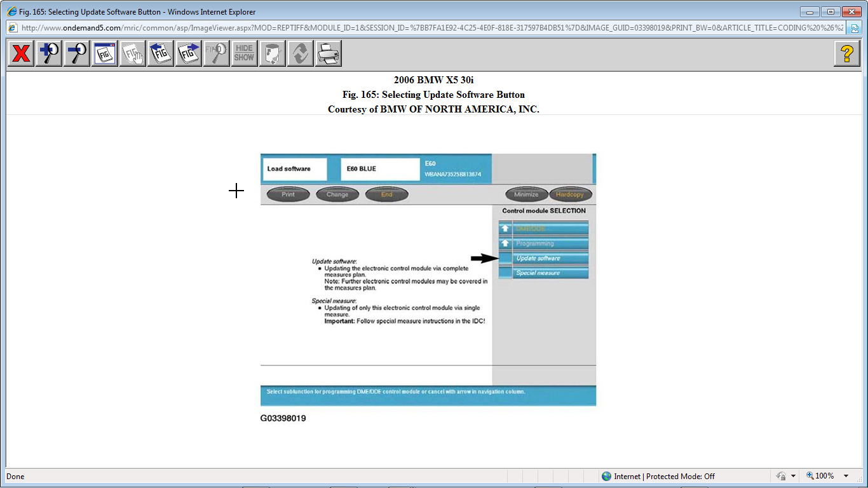Click "Internet | Protected Mode: Off" status text
868x488 pixels.
point(665,476)
